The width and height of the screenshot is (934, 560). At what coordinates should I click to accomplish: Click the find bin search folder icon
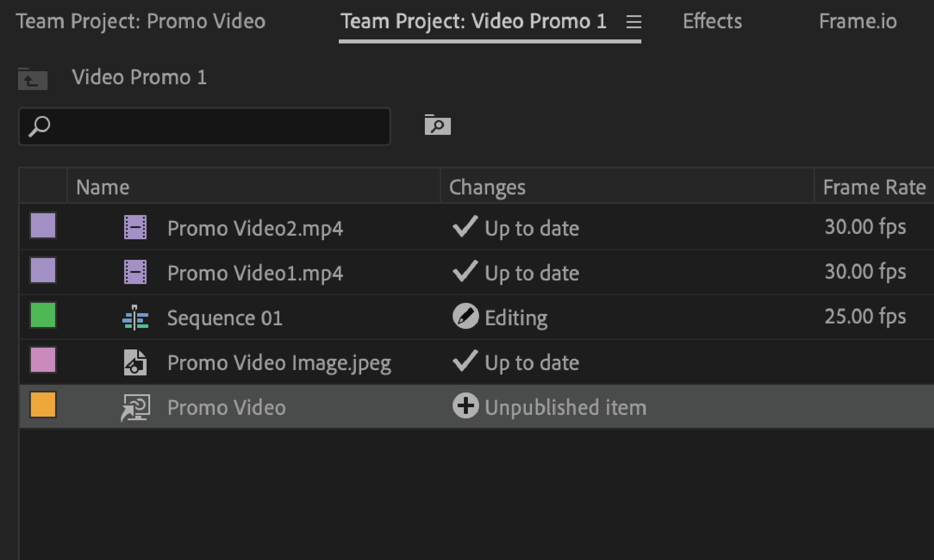click(x=437, y=125)
